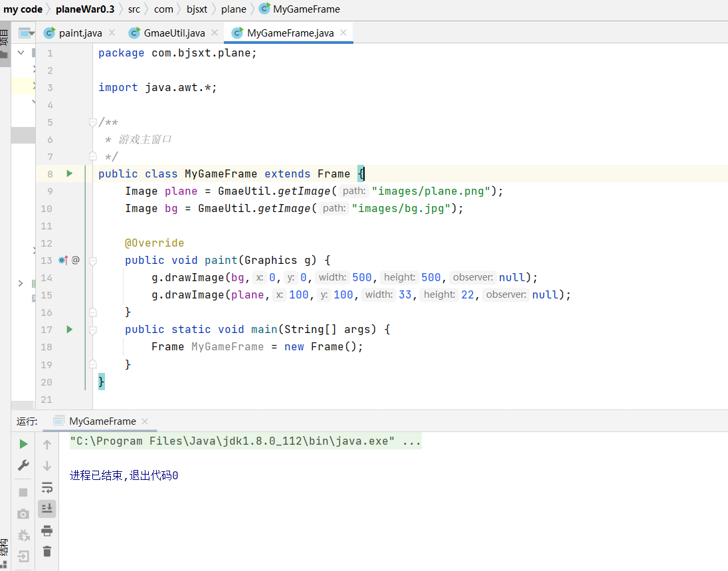Image resolution: width=728 pixels, height=571 pixels.
Task: Toggle scroll to end in console
Action: [x=47, y=509]
